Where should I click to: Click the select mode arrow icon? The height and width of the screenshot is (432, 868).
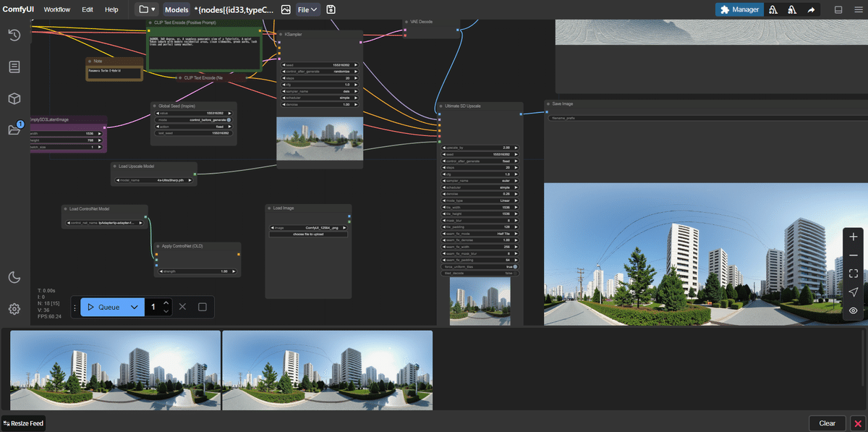854,292
